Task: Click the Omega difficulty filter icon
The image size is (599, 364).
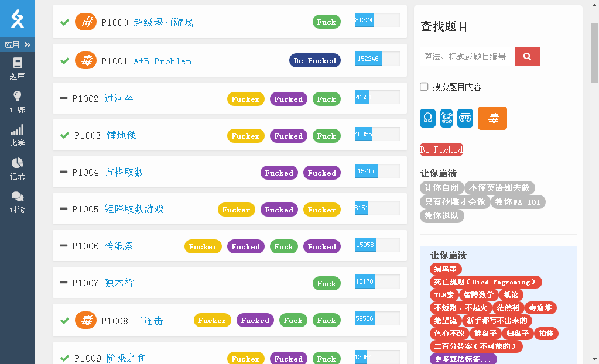Action: coord(427,118)
